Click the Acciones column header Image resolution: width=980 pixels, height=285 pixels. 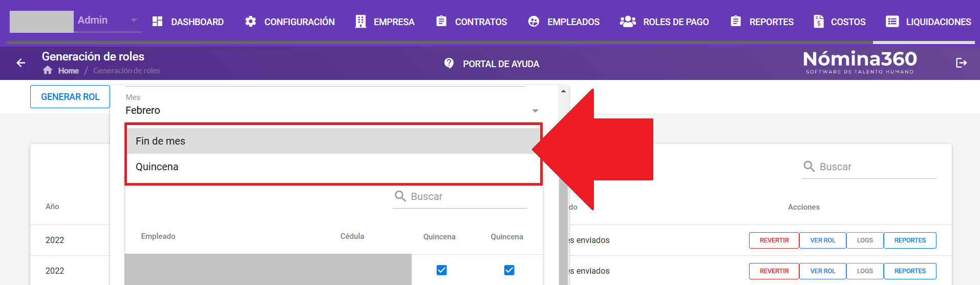(804, 207)
